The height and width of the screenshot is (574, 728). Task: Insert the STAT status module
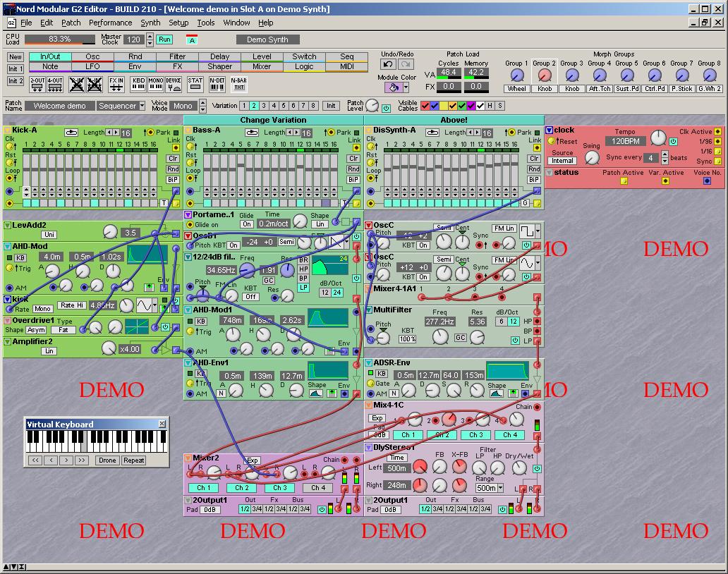tap(195, 84)
